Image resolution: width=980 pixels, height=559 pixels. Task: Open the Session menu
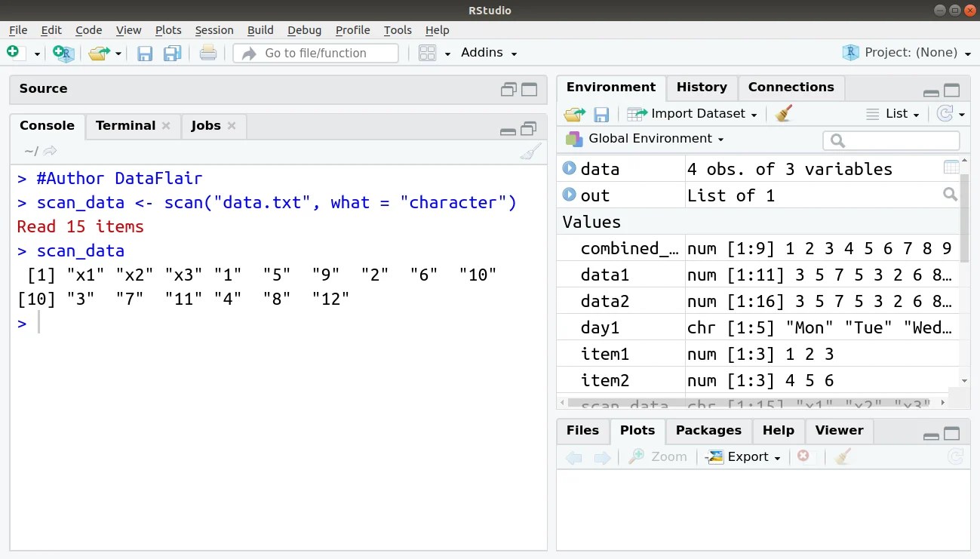[214, 30]
